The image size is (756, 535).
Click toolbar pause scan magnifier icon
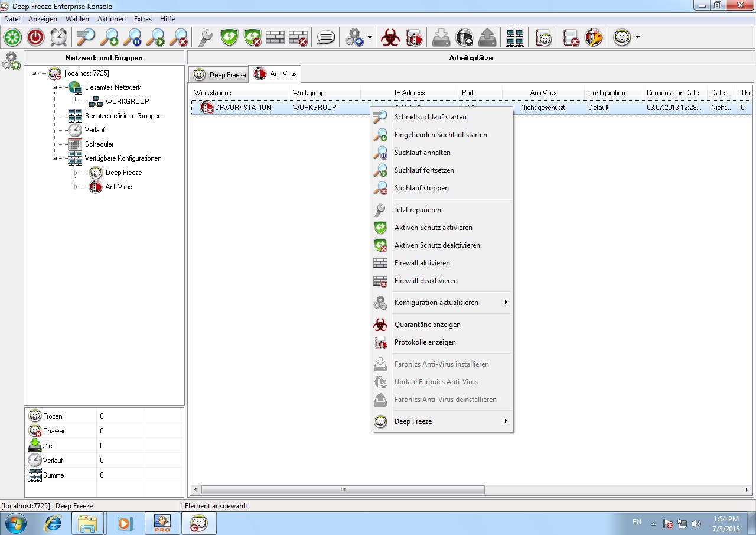pos(132,38)
